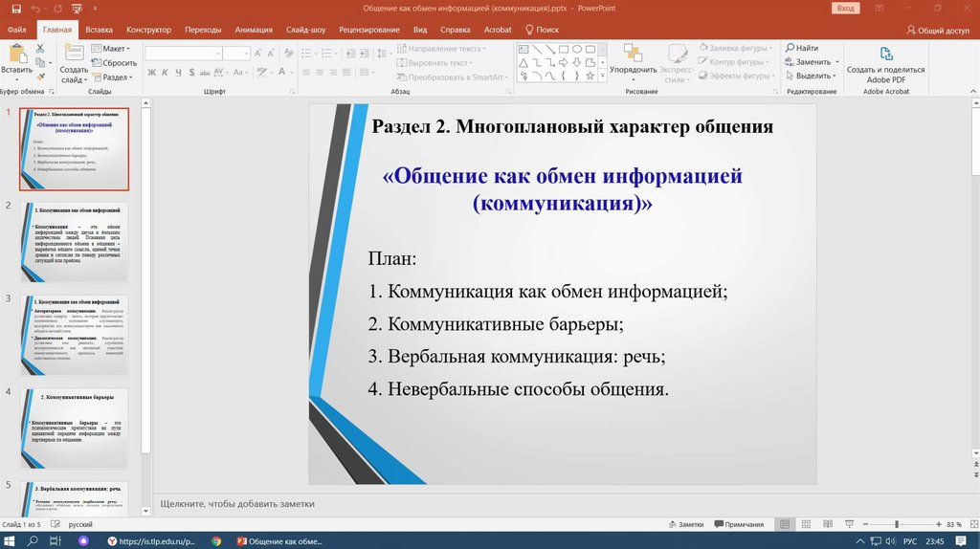
Task: Click the Вход sign-in button
Action: 846,8
